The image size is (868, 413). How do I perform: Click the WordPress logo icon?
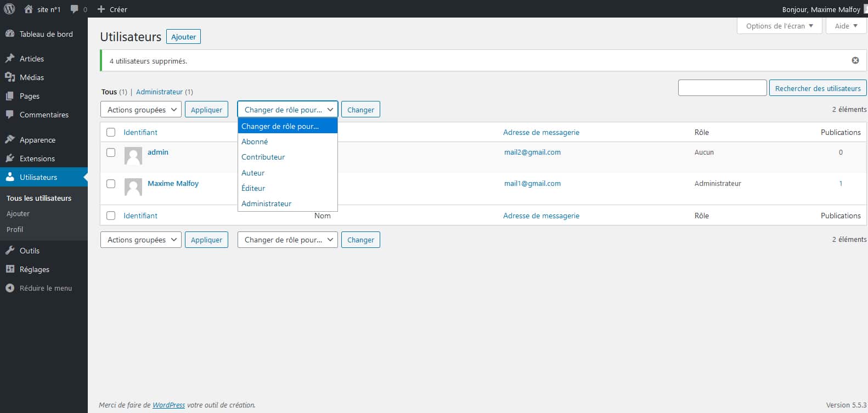tap(9, 9)
